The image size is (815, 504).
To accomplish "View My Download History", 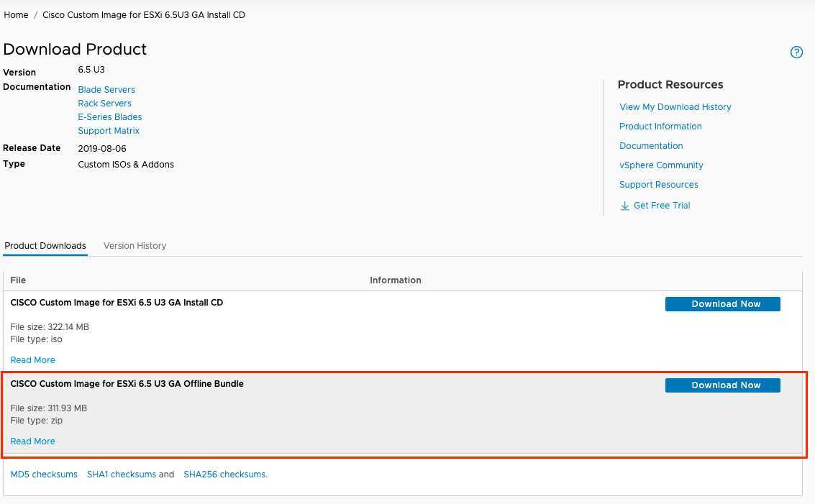I will point(675,107).
